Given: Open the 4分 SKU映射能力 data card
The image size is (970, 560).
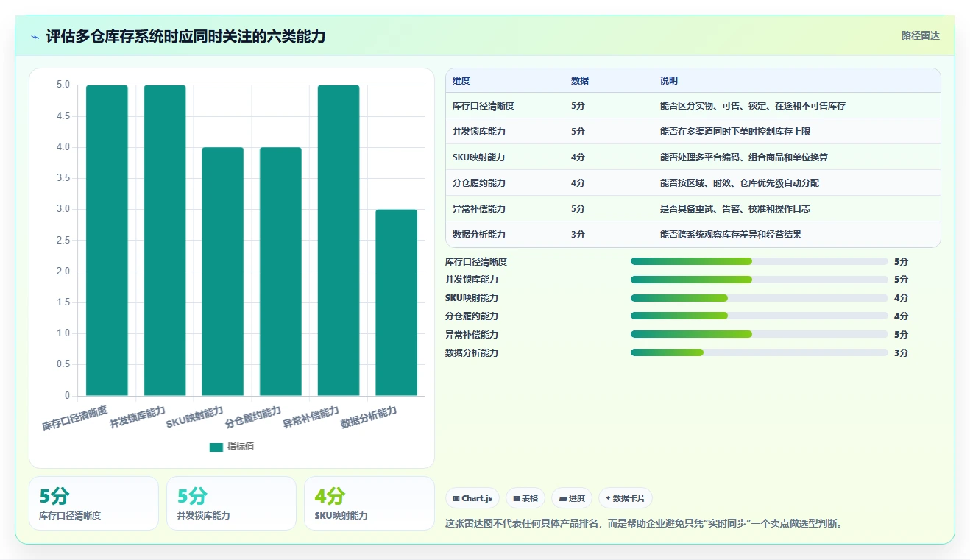Looking at the screenshot, I should pyautogui.click(x=369, y=503).
